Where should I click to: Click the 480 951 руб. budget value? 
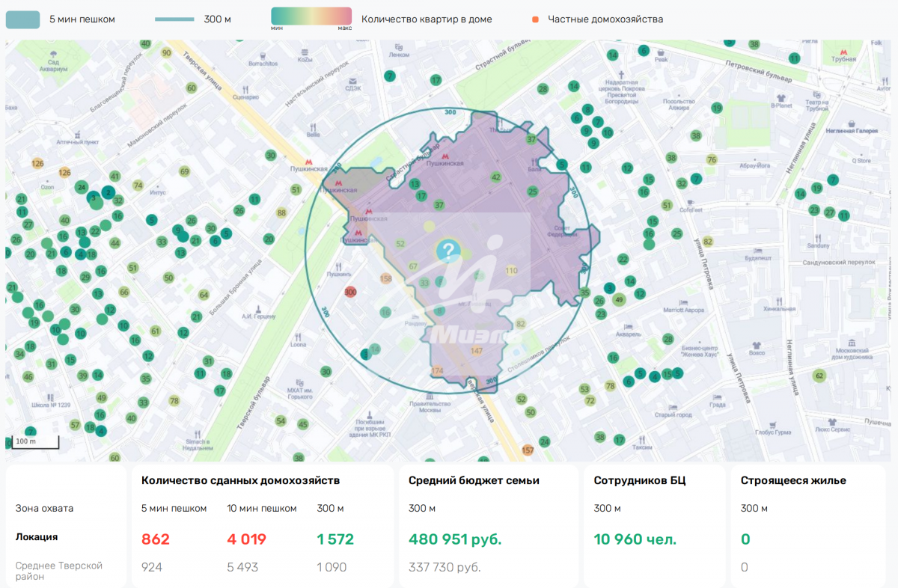(455, 539)
